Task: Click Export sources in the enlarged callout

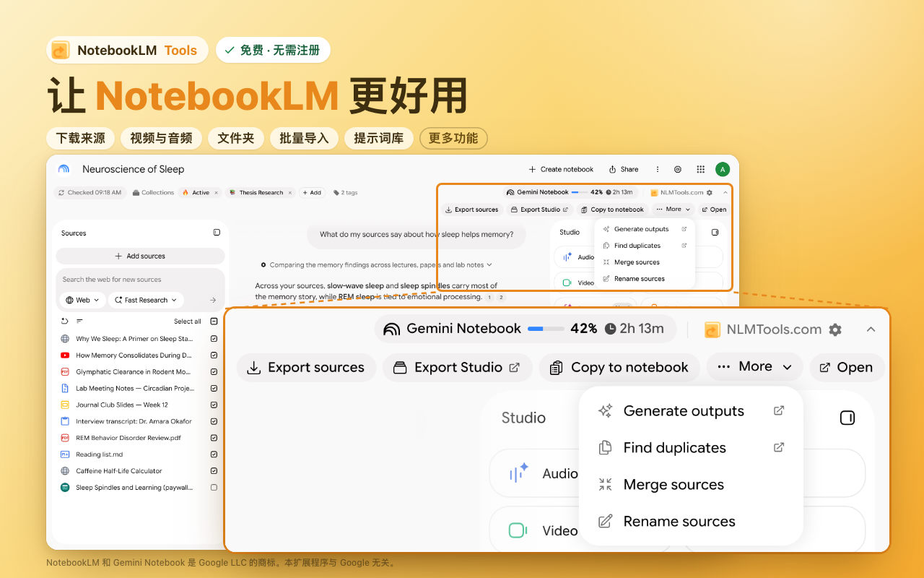Action: pyautogui.click(x=306, y=367)
